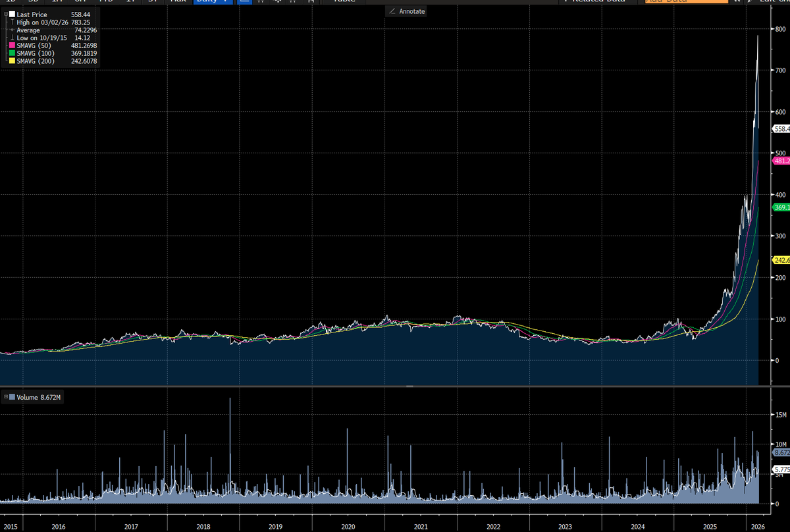The width and height of the screenshot is (790, 532).
Task: Click the pink SMAVG (50) swatch
Action: (13, 45)
